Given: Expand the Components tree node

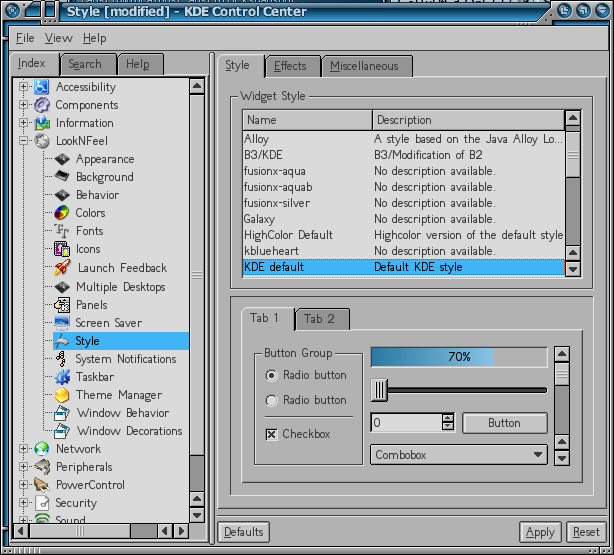Looking at the screenshot, I should pyautogui.click(x=23, y=105).
